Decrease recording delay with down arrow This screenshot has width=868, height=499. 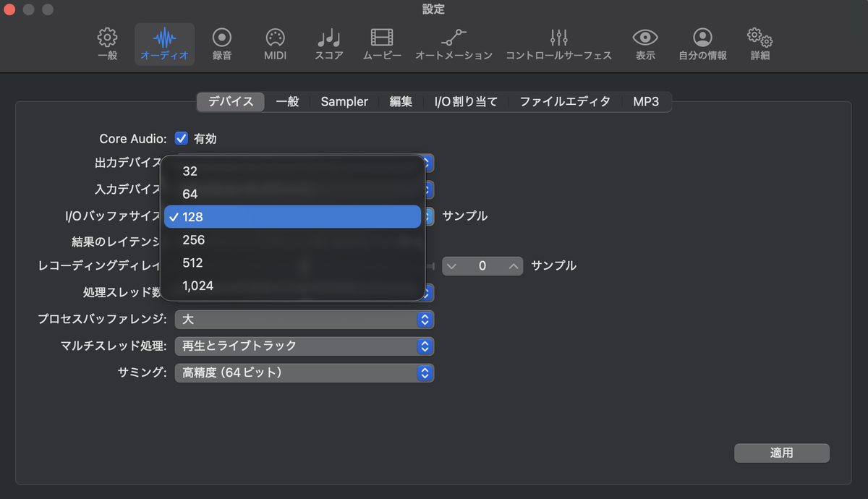click(x=451, y=266)
